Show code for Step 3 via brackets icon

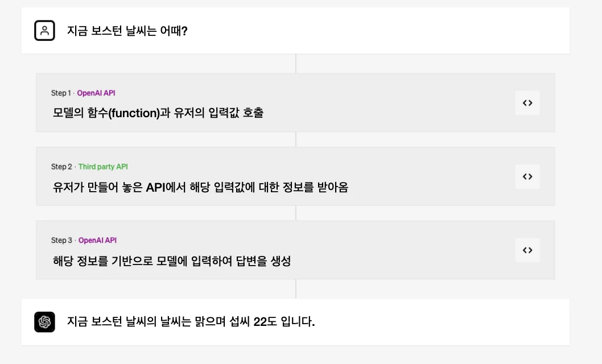pyautogui.click(x=527, y=250)
